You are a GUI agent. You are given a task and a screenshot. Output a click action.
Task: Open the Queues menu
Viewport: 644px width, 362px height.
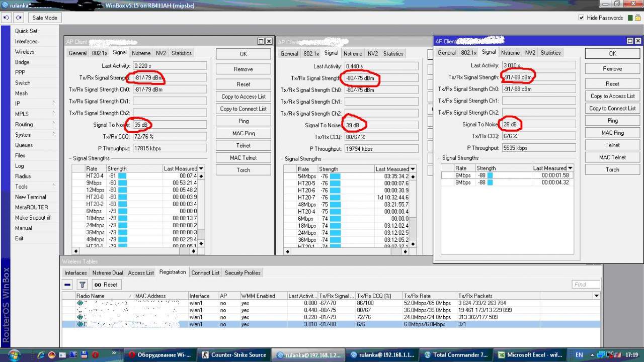pyautogui.click(x=24, y=145)
